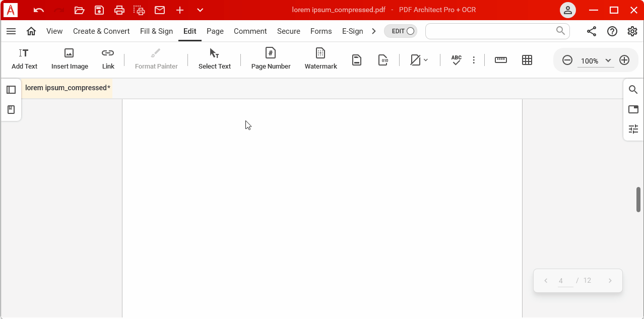
Task: Click the Share icon
Action: (x=592, y=31)
